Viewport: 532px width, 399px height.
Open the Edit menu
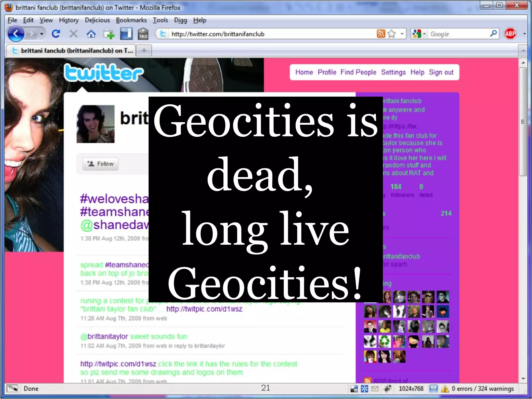tap(28, 20)
